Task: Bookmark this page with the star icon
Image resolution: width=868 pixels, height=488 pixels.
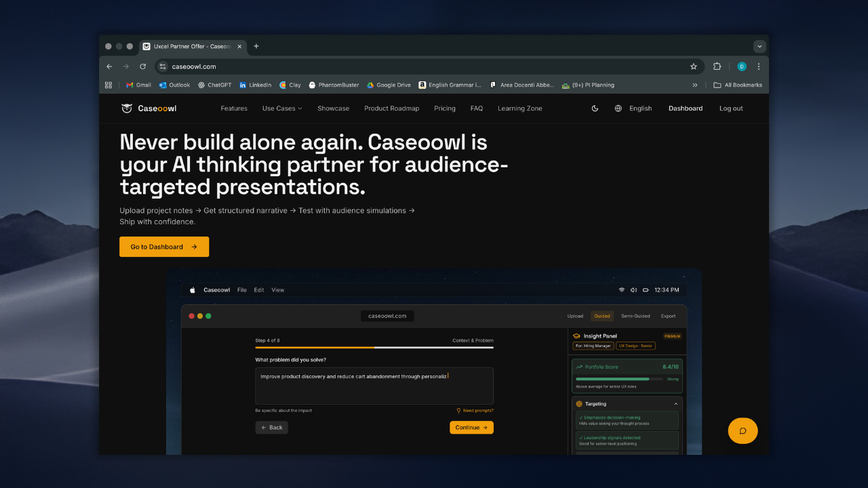Action: 693,66
